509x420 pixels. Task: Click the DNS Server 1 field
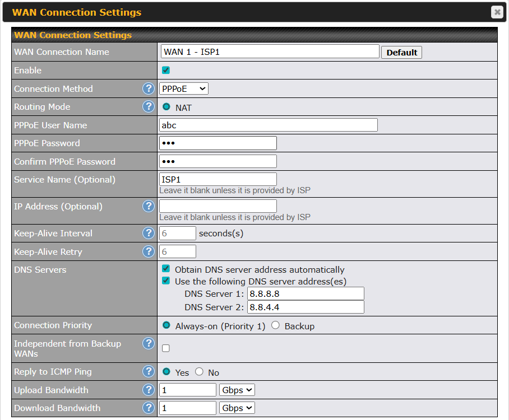point(306,293)
